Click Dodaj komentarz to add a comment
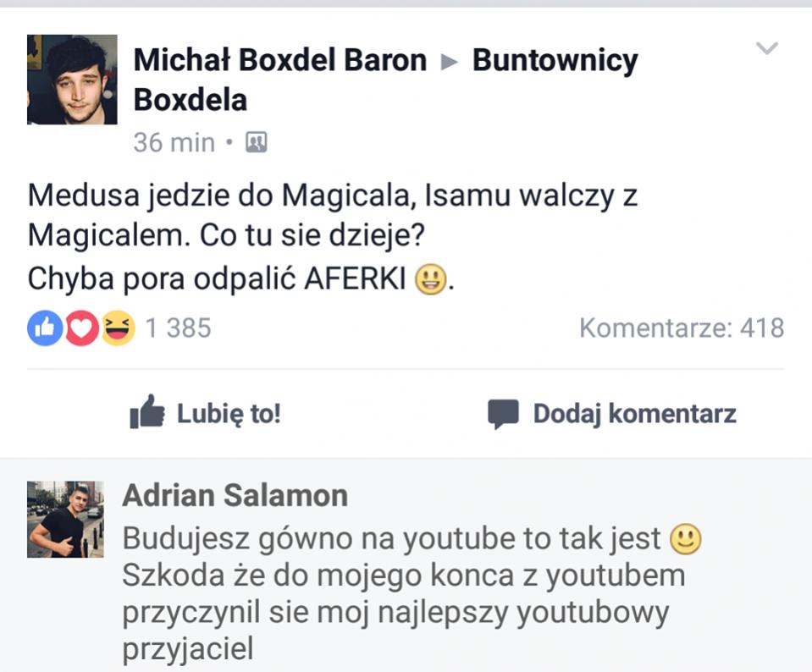812x672 pixels. coord(611,414)
